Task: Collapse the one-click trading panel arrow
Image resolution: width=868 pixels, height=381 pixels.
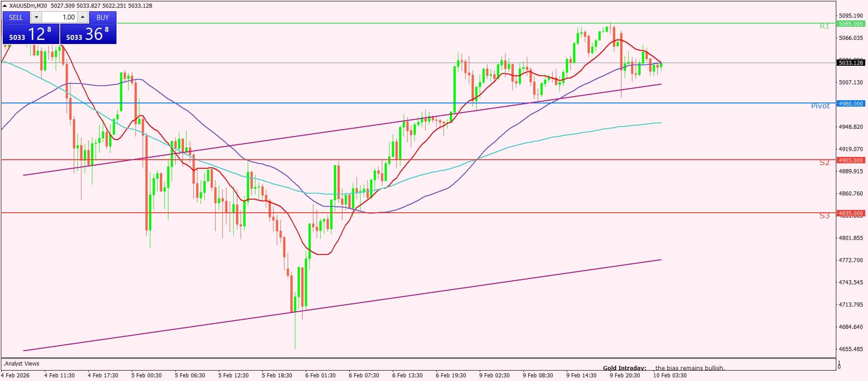Action: click(x=5, y=6)
